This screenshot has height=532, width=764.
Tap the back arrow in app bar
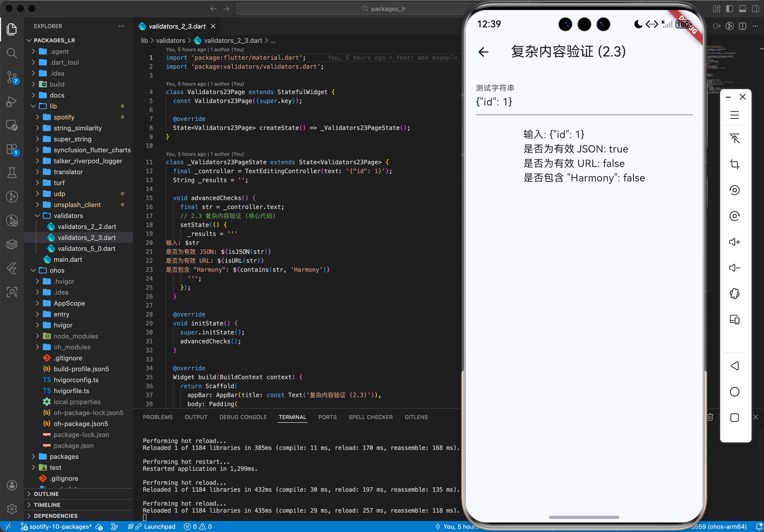(483, 52)
